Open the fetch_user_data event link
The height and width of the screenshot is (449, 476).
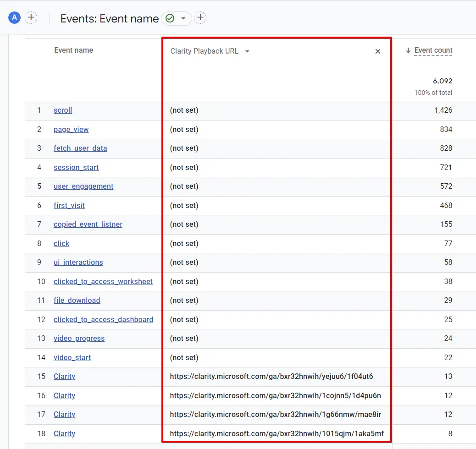click(x=80, y=148)
